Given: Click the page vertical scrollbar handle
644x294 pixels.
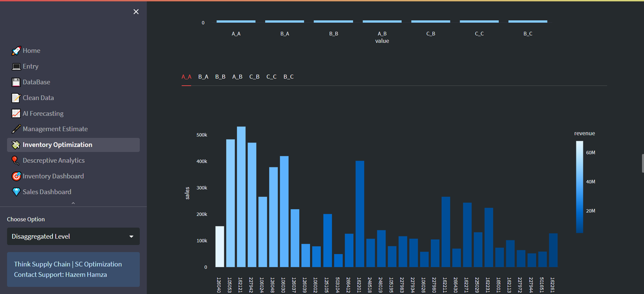Looking at the screenshot, I should pyautogui.click(x=642, y=163).
